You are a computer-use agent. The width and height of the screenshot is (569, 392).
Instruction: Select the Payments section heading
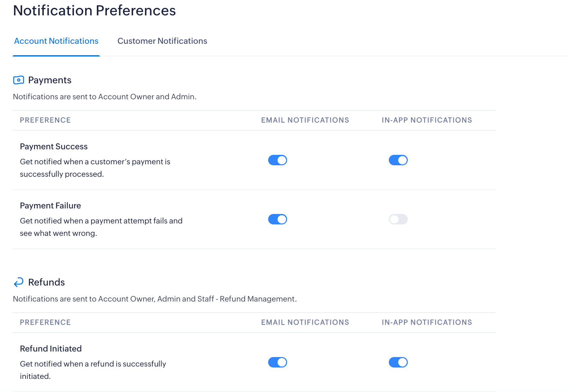tap(50, 80)
